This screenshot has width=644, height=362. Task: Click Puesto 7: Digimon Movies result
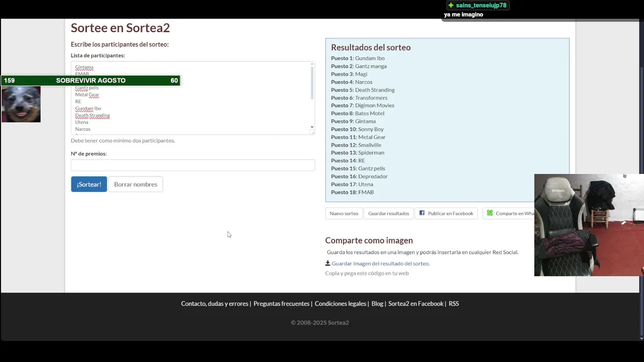363,106
